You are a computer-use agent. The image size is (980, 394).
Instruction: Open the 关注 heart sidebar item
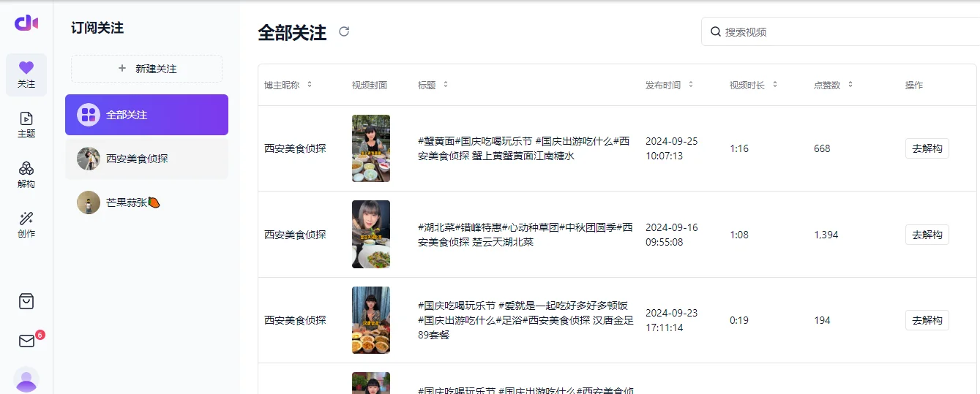[x=26, y=75]
